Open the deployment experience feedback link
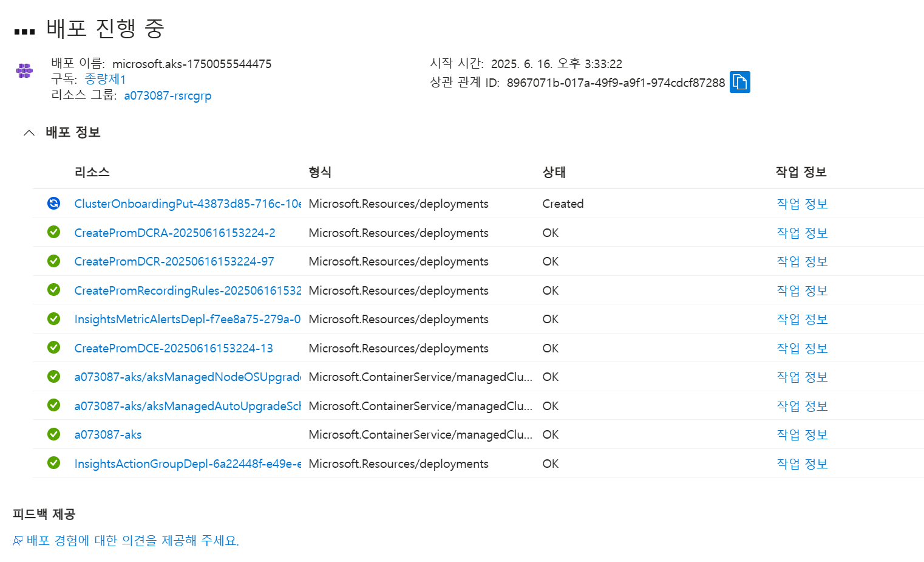Viewport: 924px width, 562px height. tap(133, 540)
